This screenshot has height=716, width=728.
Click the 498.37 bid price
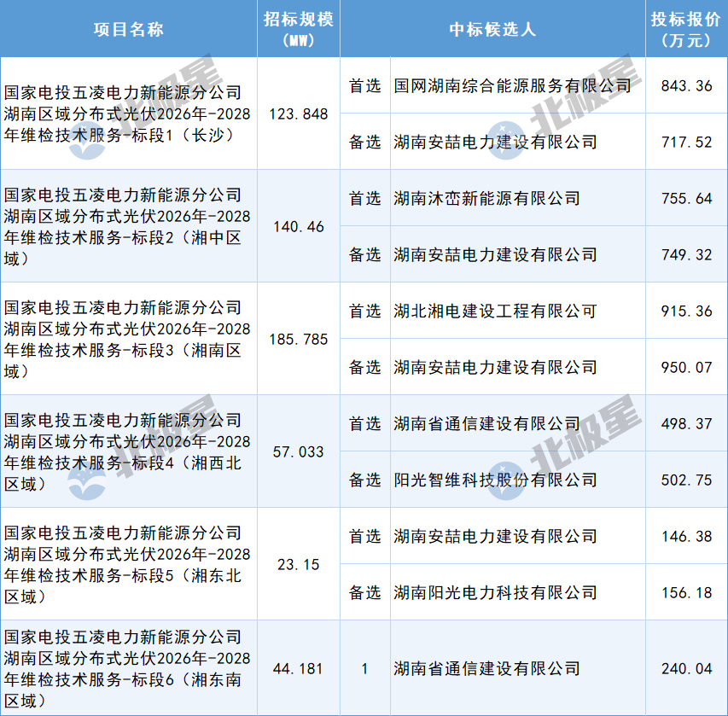click(x=687, y=423)
